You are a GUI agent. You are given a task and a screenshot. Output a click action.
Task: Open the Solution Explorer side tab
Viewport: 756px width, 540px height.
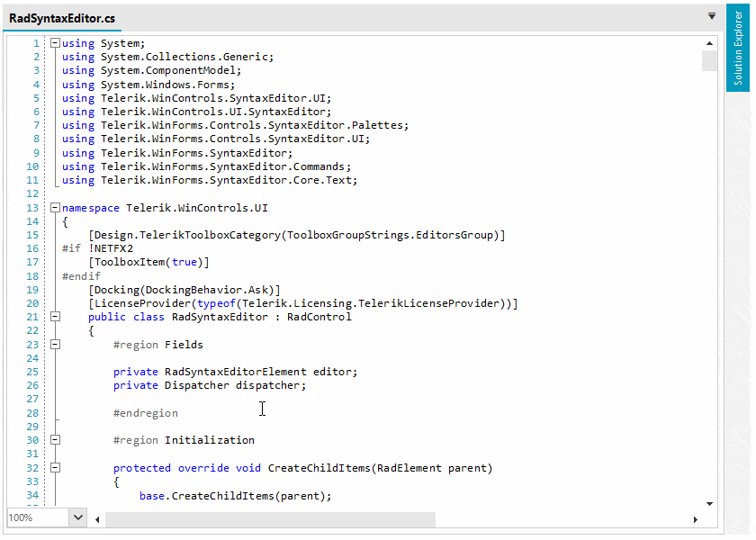[x=738, y=49]
